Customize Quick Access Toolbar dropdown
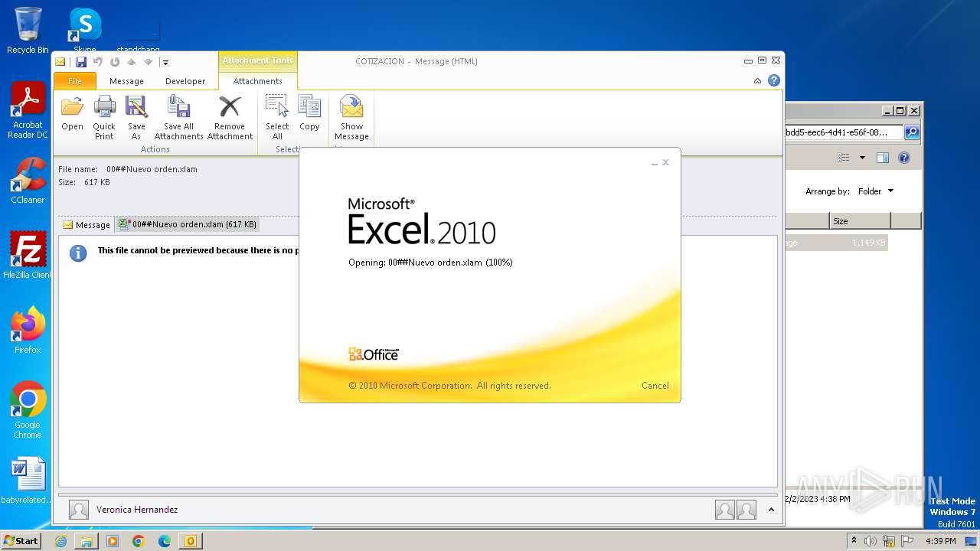980x551 pixels. tap(165, 63)
